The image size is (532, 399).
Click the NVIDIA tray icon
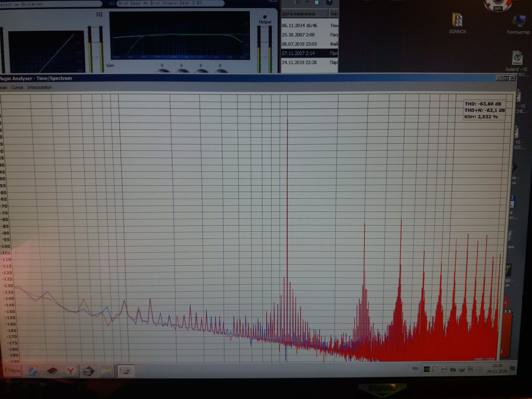(427, 369)
